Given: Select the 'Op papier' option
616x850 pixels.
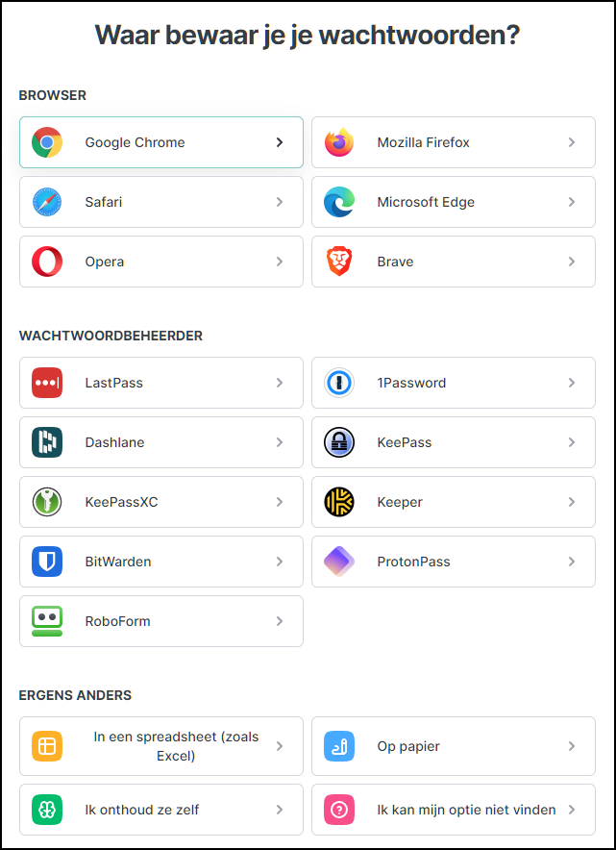Looking at the screenshot, I should tap(454, 746).
